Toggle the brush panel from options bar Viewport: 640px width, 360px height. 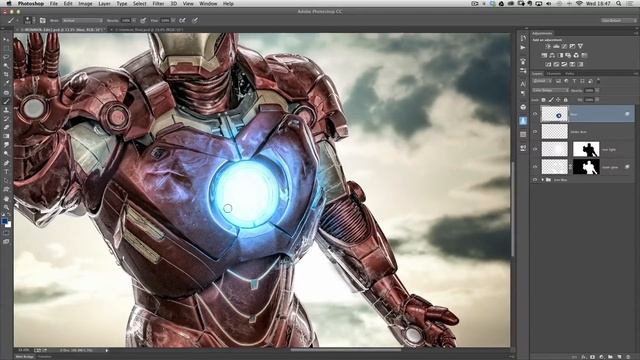click(x=42, y=20)
